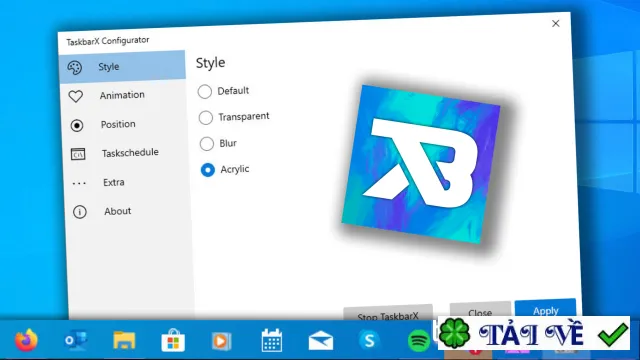Viewport: 640px width, 360px height.
Task: Choose the Blur style radio button
Action: tap(207, 144)
